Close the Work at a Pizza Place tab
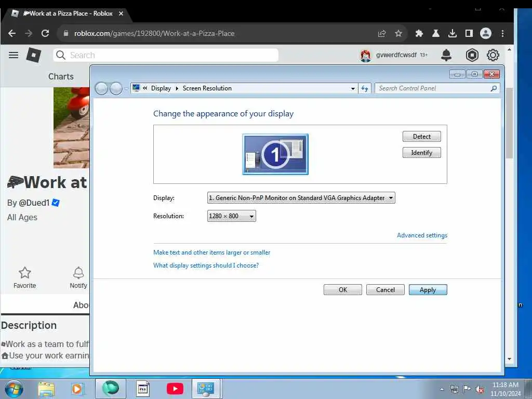The height and width of the screenshot is (399, 532). tap(121, 14)
